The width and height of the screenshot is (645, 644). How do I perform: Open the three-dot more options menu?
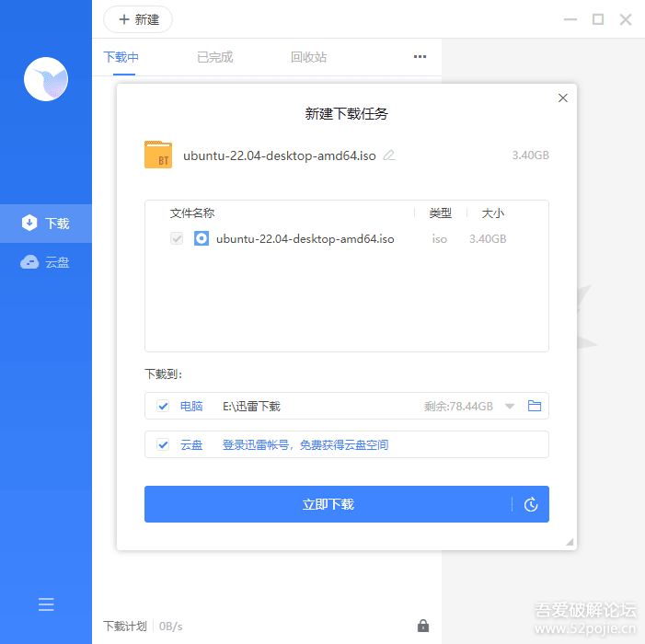tap(420, 57)
